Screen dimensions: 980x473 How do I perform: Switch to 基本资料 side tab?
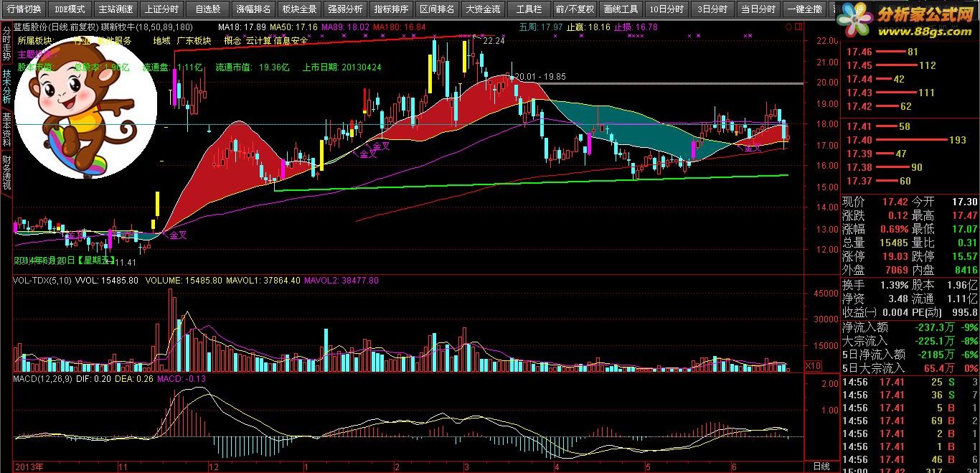(x=6, y=131)
